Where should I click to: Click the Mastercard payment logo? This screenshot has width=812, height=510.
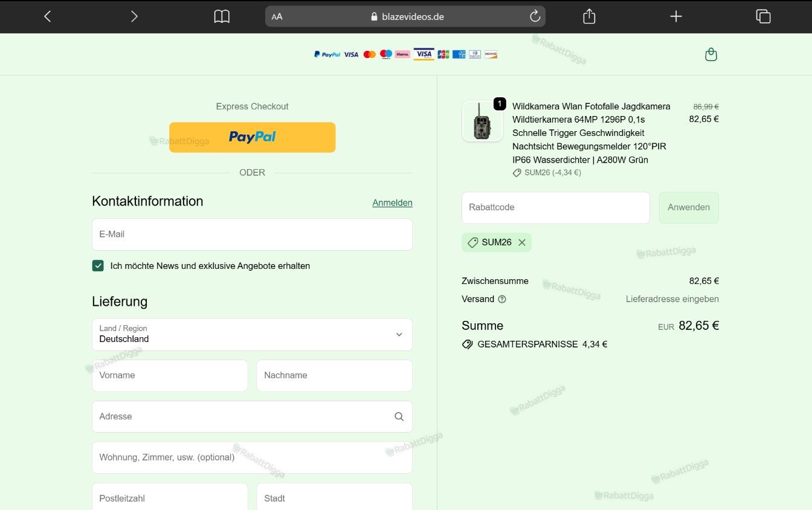coord(369,54)
